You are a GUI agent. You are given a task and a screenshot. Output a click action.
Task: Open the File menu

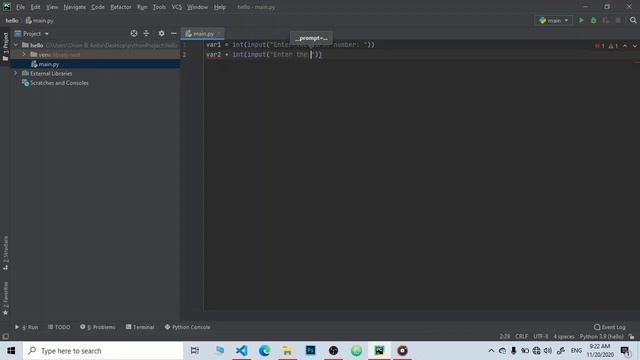[20, 7]
